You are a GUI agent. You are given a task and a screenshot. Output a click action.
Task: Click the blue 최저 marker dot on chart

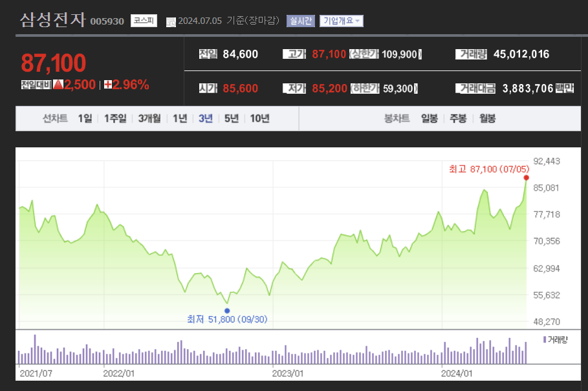tap(227, 310)
